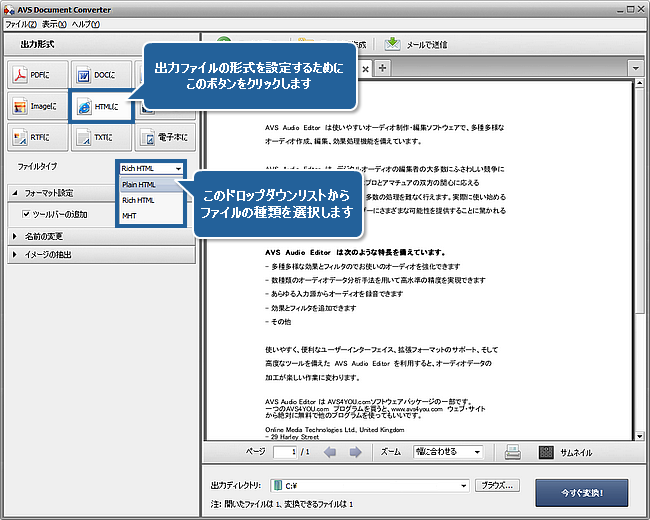
Task: Open the ファイルタイプ Rich HTML dropdown
Action: click(x=151, y=168)
